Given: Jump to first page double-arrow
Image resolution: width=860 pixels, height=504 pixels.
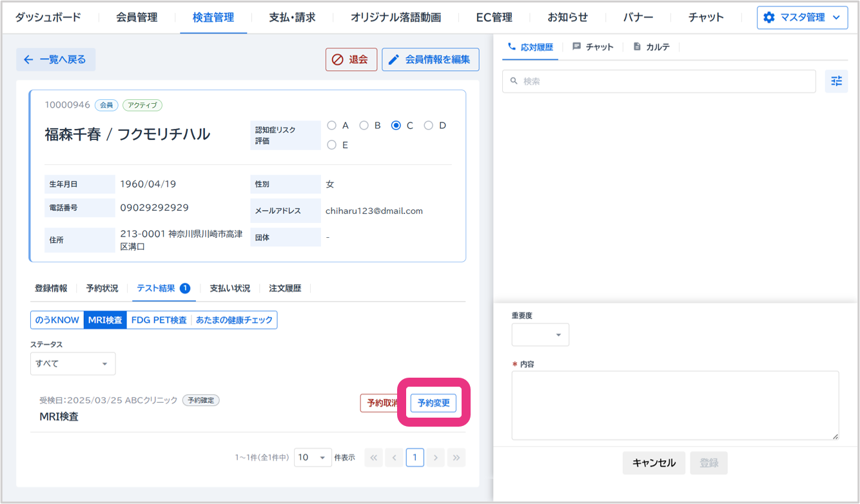Looking at the screenshot, I should (374, 458).
